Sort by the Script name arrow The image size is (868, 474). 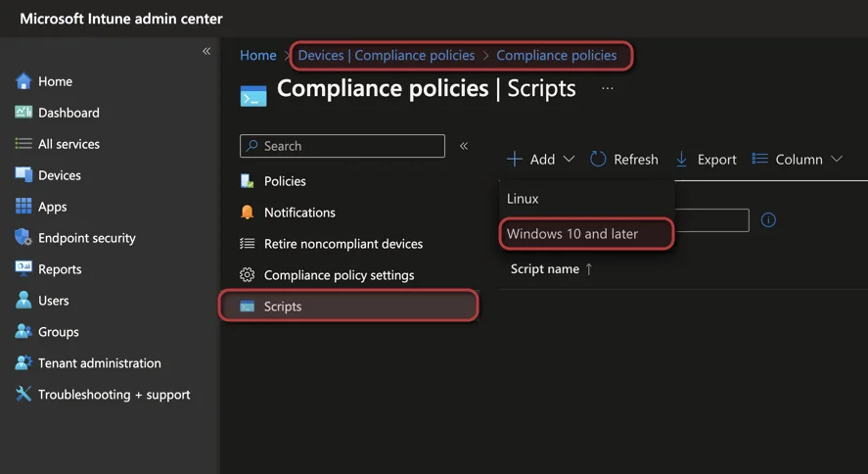589,269
